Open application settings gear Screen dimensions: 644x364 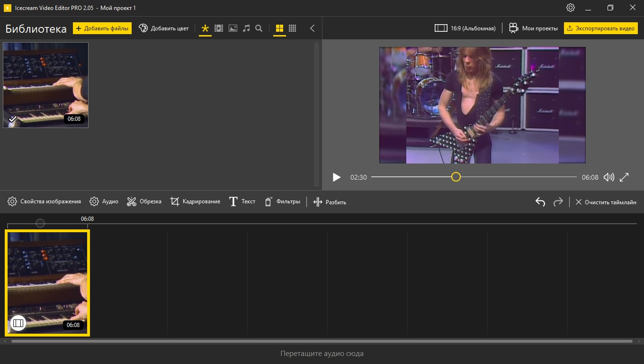(x=571, y=8)
